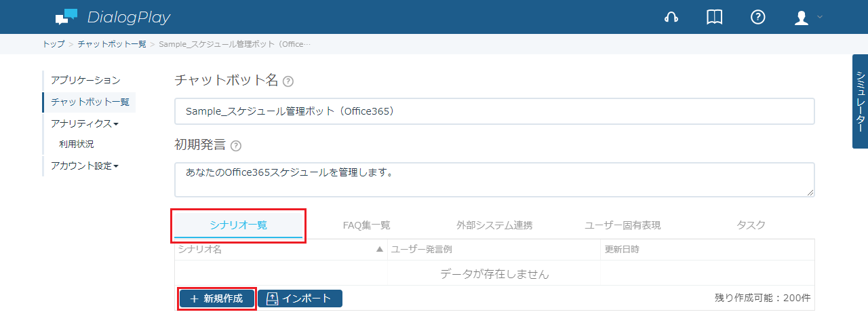Click the 初期発言 text area
Viewport: 868px width, 327px height.
coord(494,180)
